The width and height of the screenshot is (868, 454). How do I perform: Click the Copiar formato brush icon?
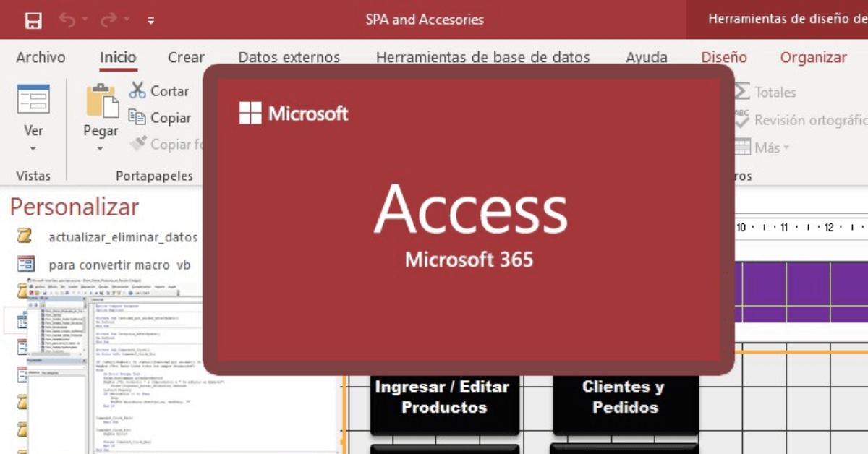coord(138,144)
